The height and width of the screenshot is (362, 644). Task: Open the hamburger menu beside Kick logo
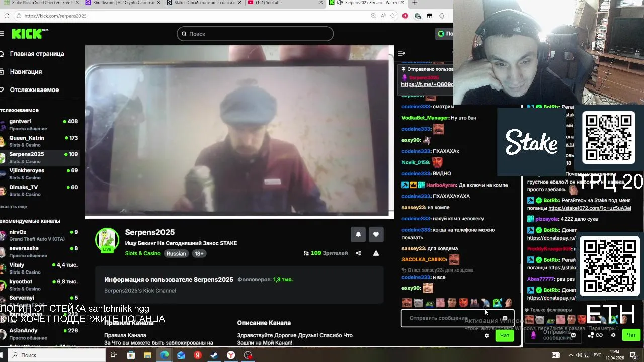click(2, 34)
